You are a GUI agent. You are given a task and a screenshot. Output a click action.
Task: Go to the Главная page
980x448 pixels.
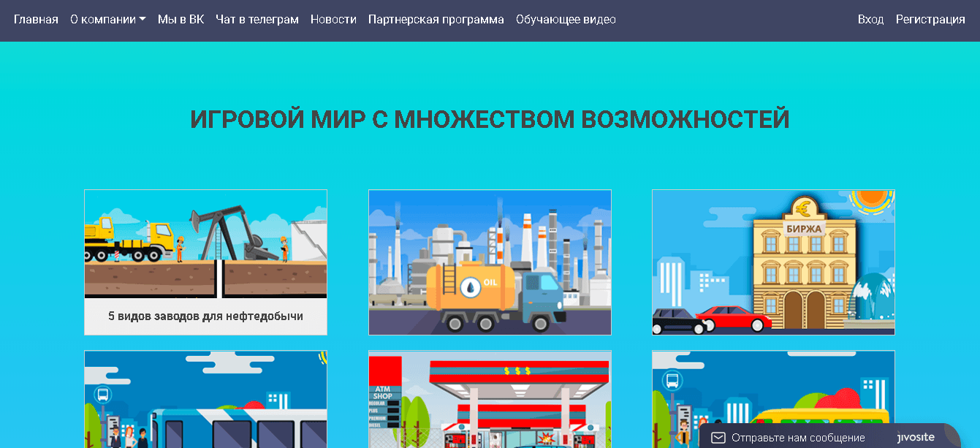tap(36, 20)
